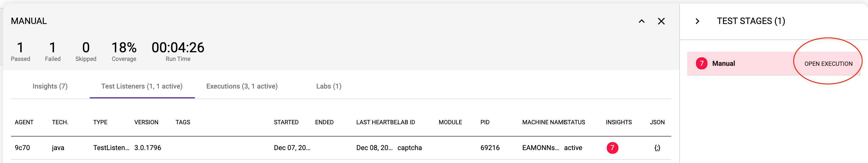Collapse the MANUAL panel with up chevron
Viewport: 868px width, 163px height.
click(641, 21)
